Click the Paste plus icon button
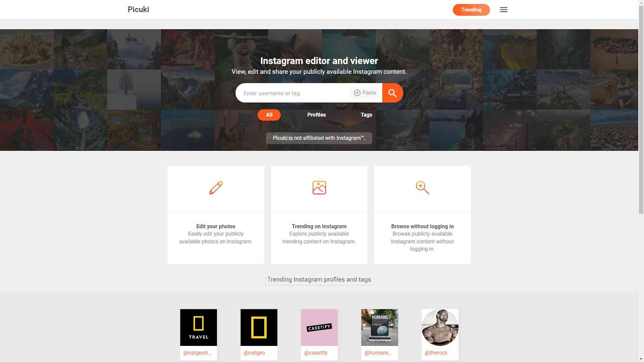The image size is (644, 362). pyautogui.click(x=365, y=93)
